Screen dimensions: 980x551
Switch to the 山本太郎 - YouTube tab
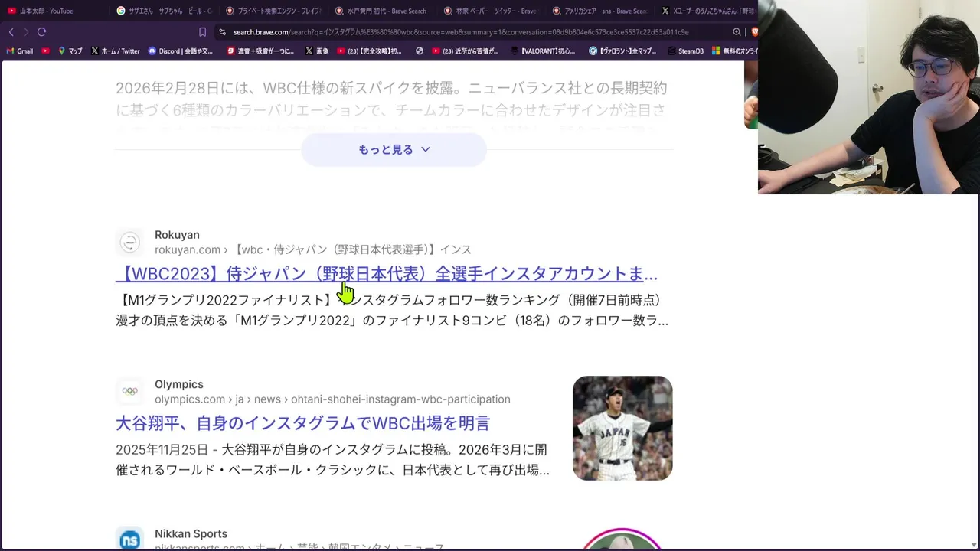52,11
